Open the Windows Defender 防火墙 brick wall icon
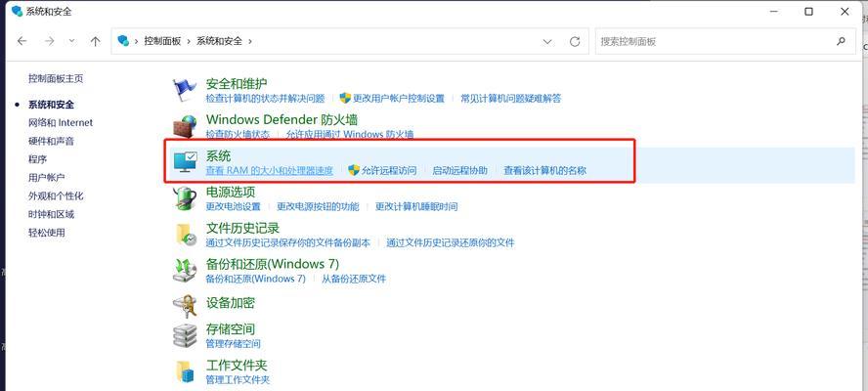This screenshot has width=868, height=391. tap(185, 126)
